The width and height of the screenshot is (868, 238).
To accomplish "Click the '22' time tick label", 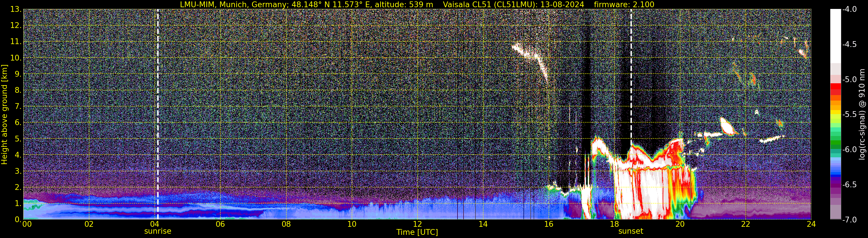I will point(745,224).
